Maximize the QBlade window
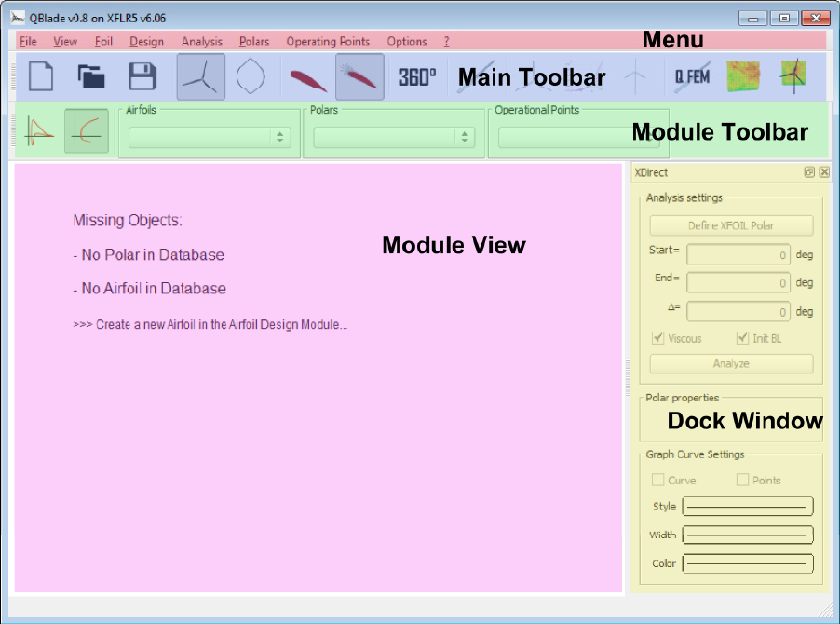This screenshot has width=840, height=624. point(784,19)
